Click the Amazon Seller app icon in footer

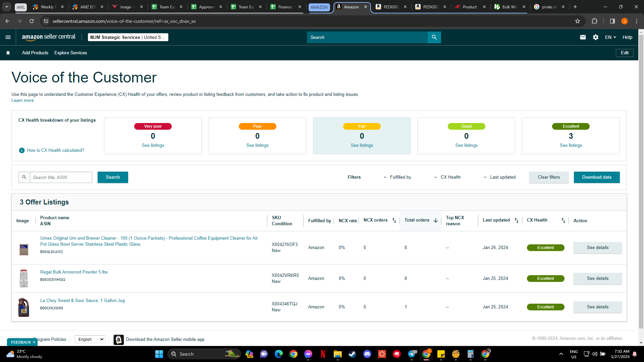(x=119, y=340)
